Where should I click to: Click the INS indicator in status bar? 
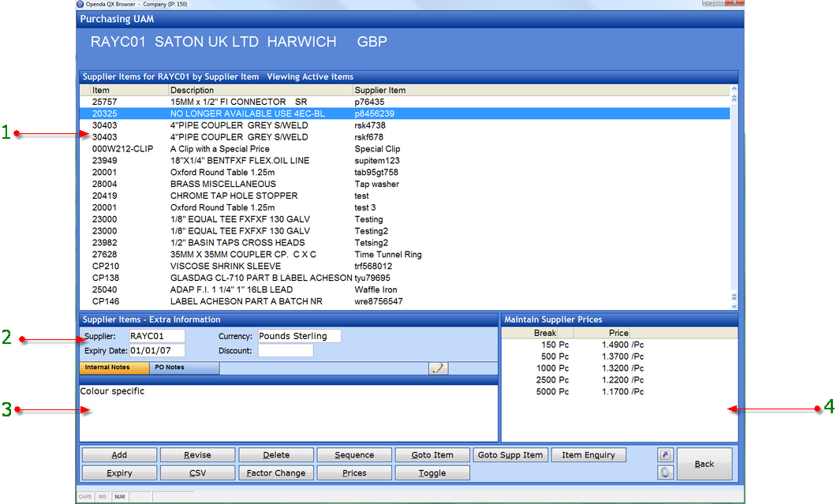tap(103, 497)
